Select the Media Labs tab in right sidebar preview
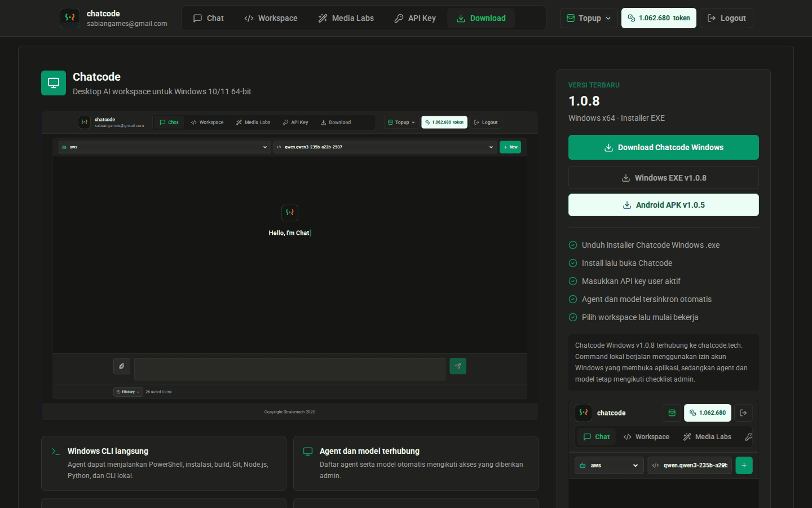812x508 pixels. pos(707,437)
